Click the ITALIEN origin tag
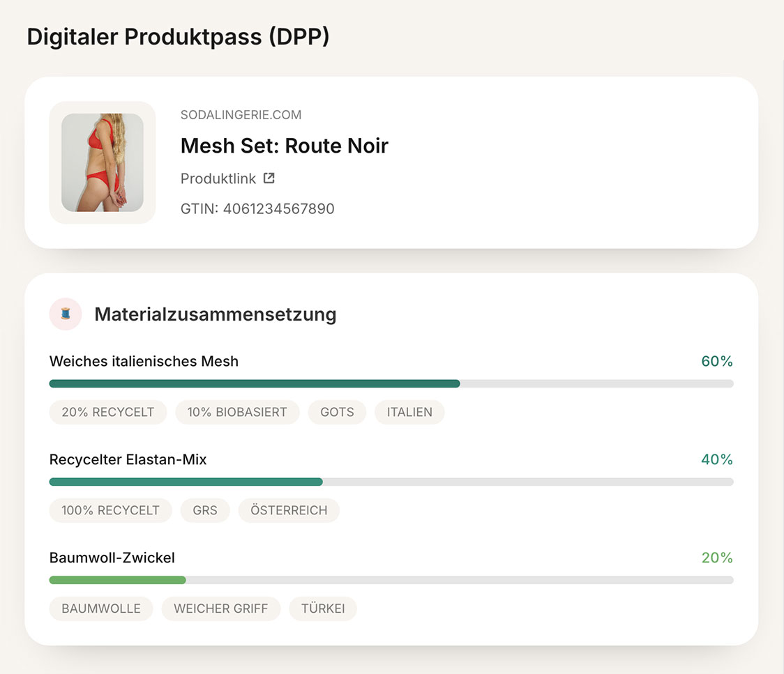Viewport: 784px width, 674px height. pos(409,412)
